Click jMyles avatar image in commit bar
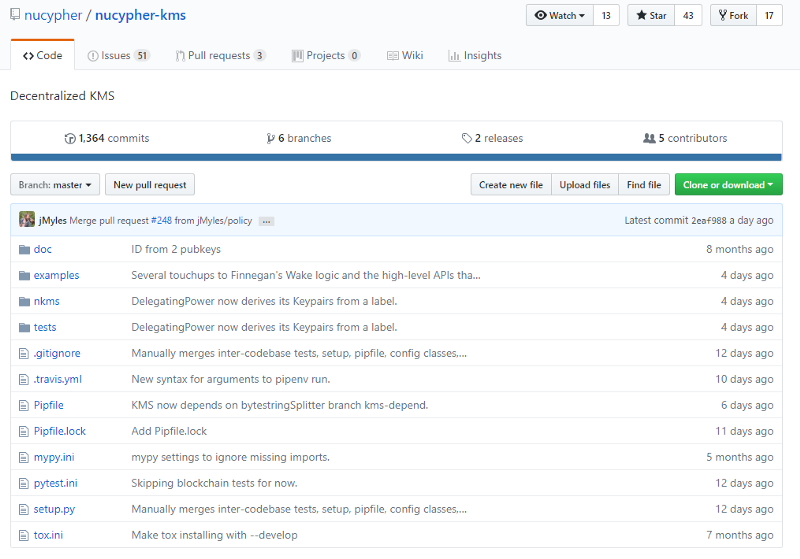The image size is (800, 559). pos(27,219)
